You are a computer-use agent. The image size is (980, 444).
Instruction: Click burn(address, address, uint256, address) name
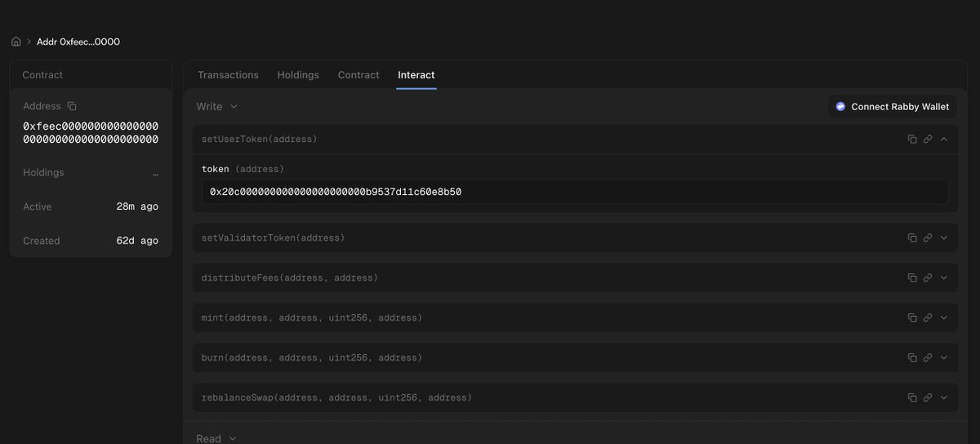click(312, 357)
